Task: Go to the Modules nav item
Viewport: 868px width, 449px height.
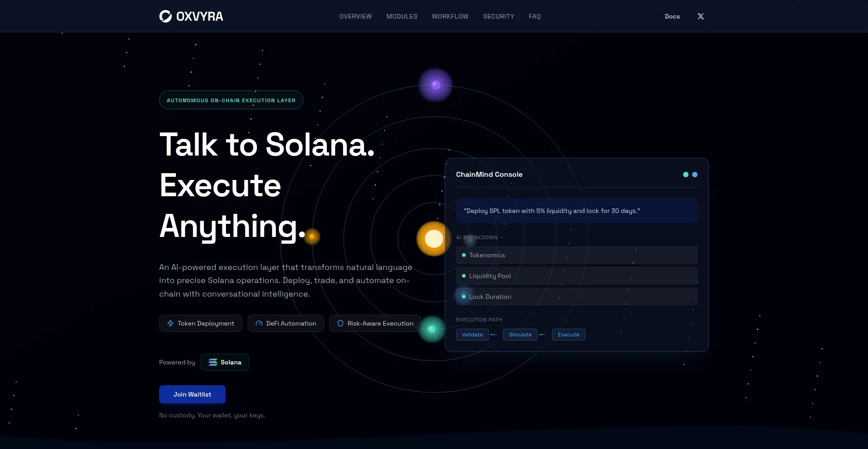Action: pyautogui.click(x=401, y=16)
